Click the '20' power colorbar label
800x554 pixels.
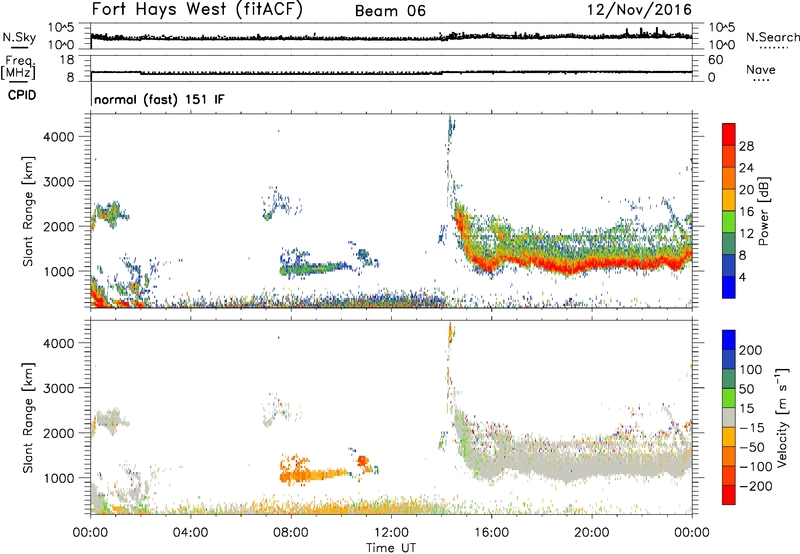746,190
